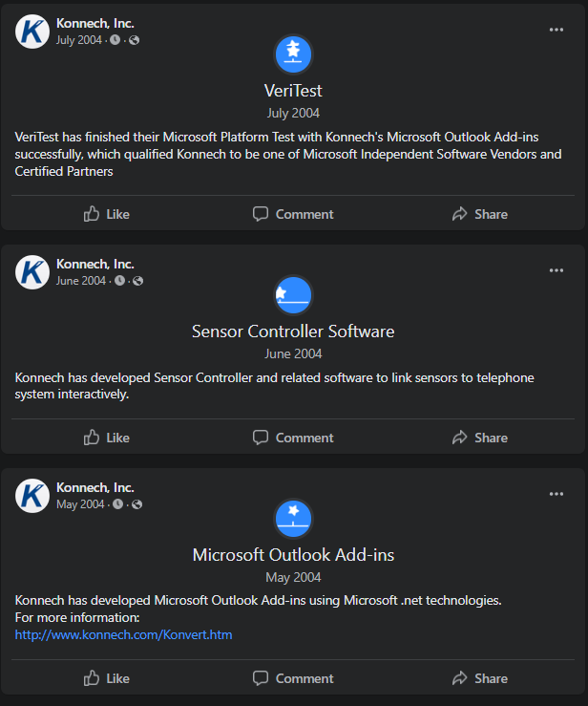Open the options menu for the Outlook Add-ins post
Screen dimensions: 588x706
pos(556,494)
